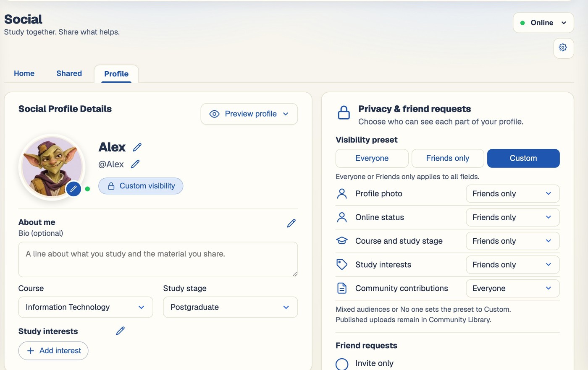Edit the display name Alex pencil icon
588x370 pixels.
click(137, 147)
